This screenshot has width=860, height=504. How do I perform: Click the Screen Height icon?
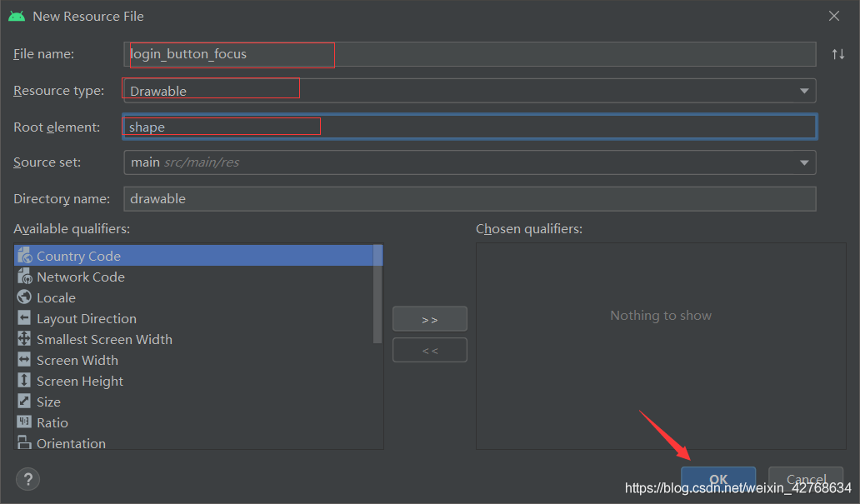click(24, 382)
